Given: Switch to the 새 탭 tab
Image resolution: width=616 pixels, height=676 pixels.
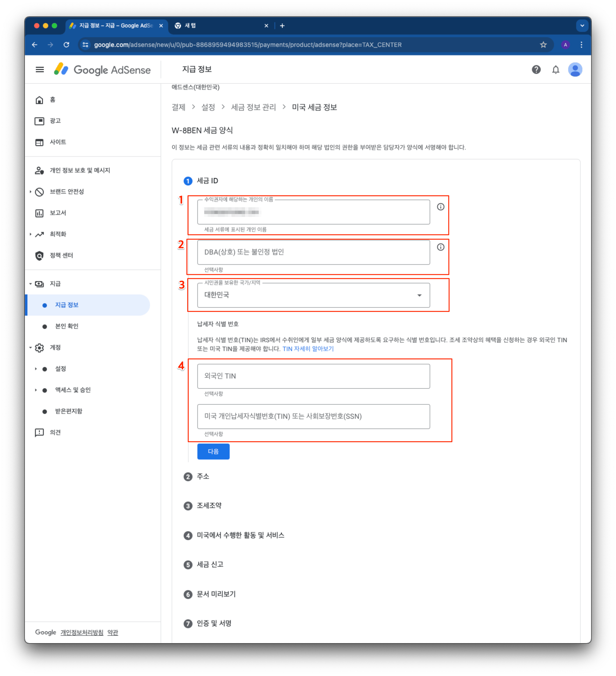Looking at the screenshot, I should click(221, 26).
